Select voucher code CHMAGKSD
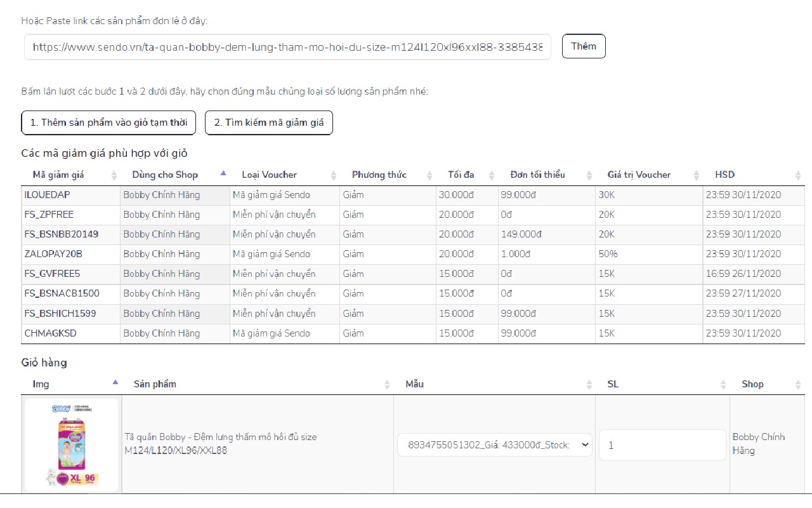812x508 pixels. (51, 333)
